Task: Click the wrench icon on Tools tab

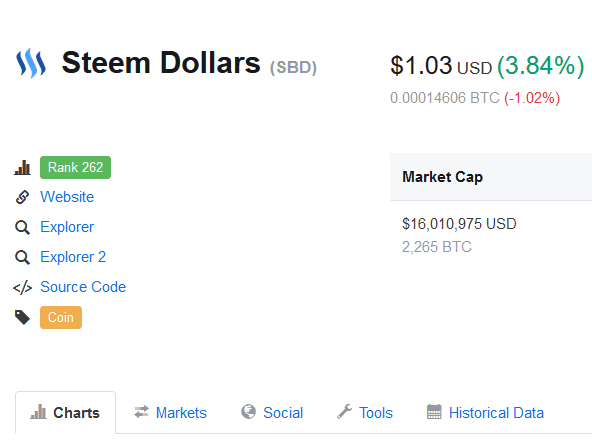Action: 344,412
